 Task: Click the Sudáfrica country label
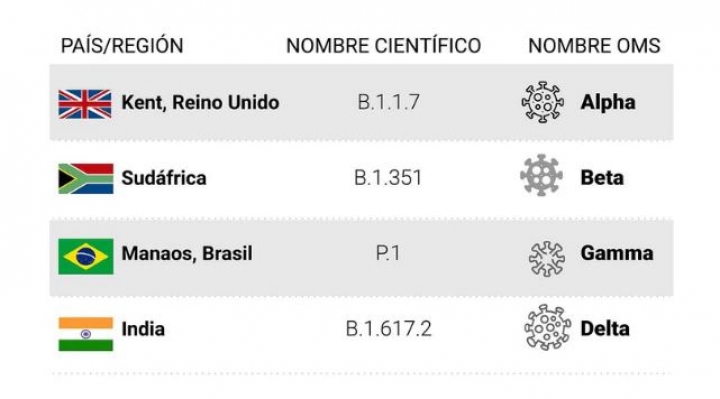[164, 178]
